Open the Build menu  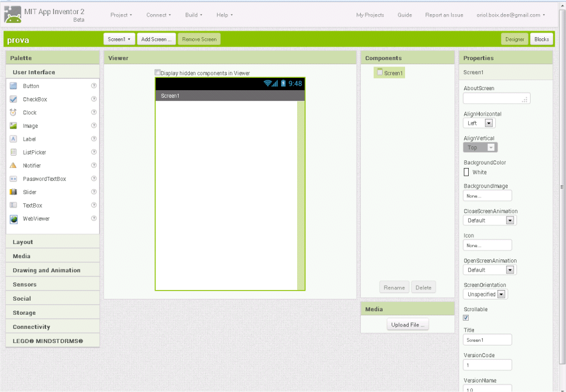193,15
